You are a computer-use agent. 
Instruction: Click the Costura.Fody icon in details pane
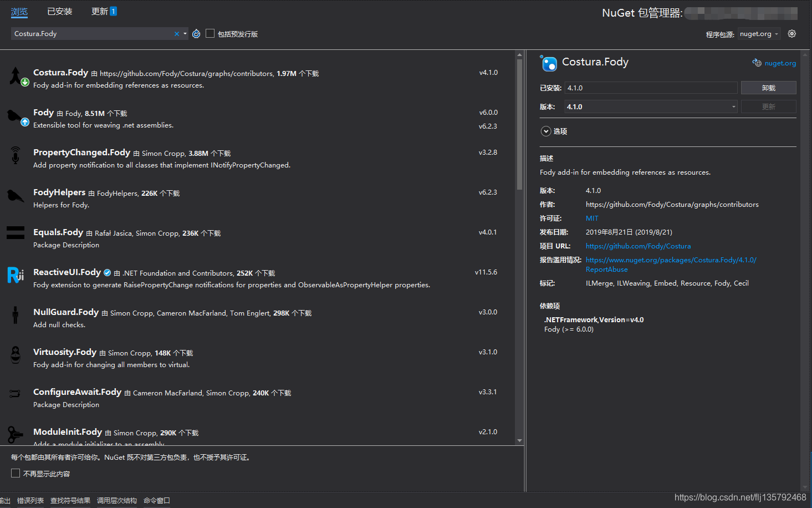(549, 63)
